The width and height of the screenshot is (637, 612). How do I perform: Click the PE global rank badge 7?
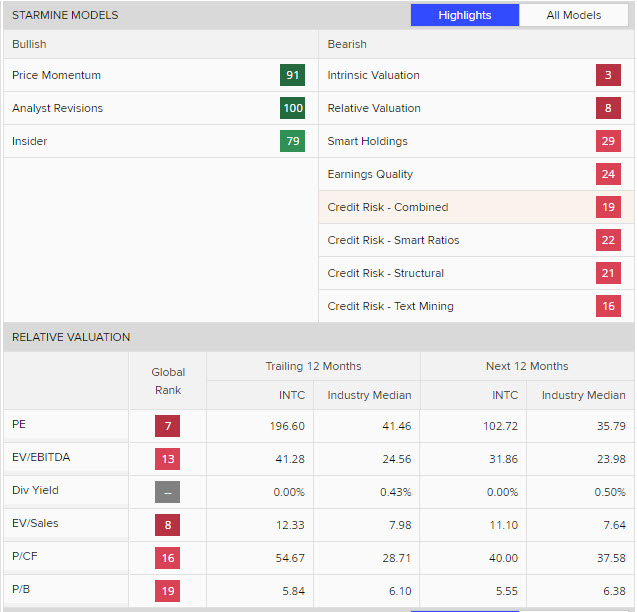[167, 426]
